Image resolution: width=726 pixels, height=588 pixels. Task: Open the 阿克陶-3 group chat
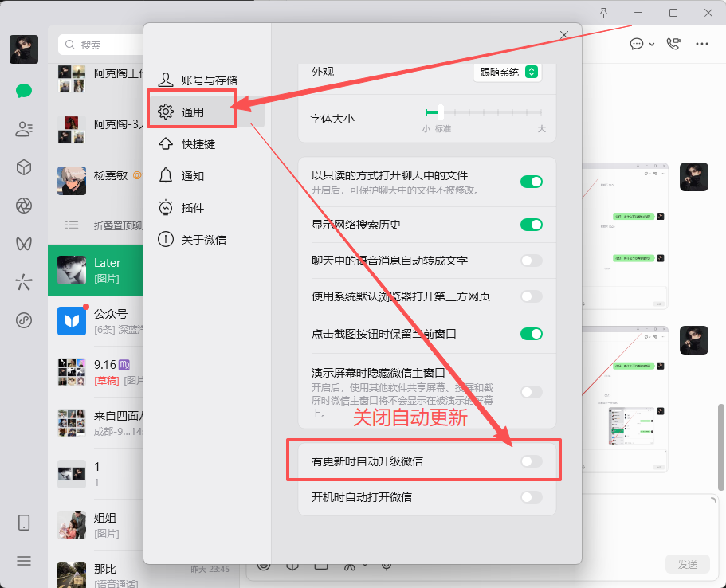coord(96,130)
